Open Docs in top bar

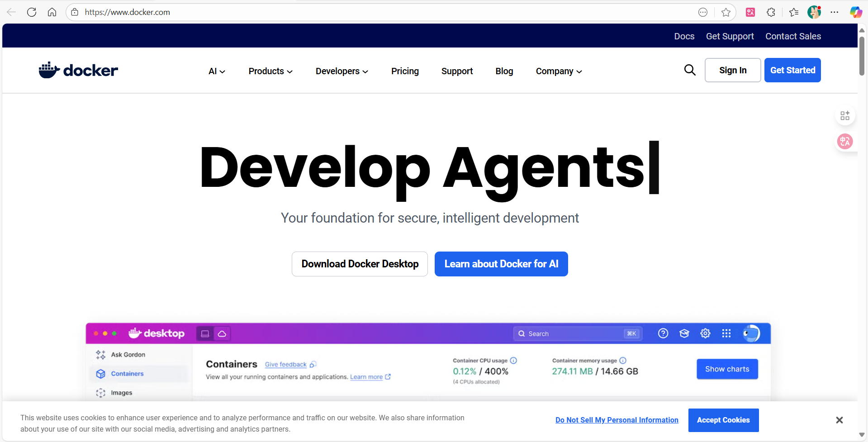coord(684,36)
